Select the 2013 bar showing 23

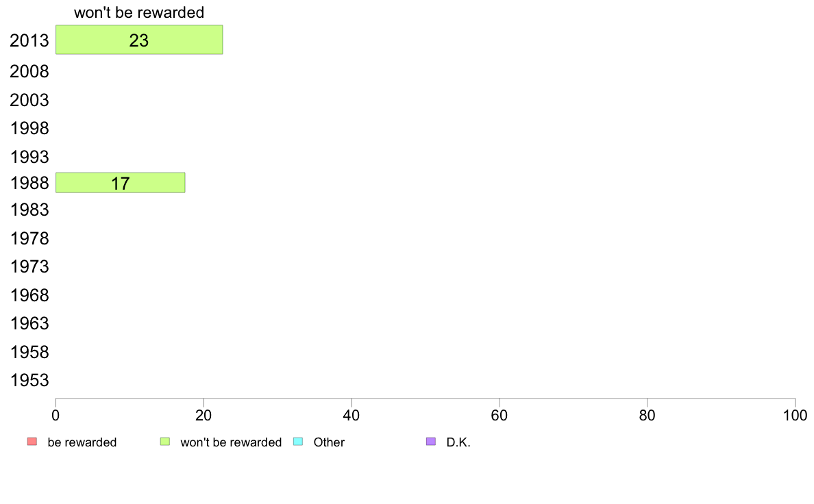[139, 40]
